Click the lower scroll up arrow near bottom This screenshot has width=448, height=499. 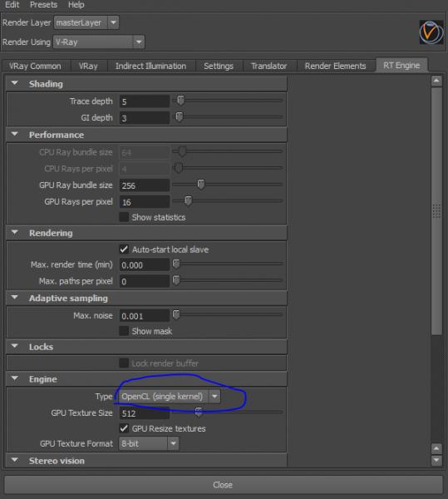[x=436, y=449]
